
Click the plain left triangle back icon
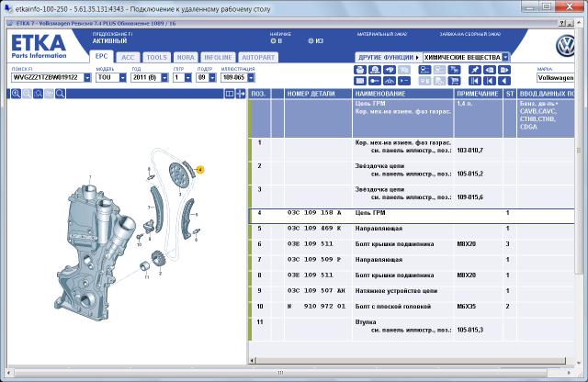point(504,81)
